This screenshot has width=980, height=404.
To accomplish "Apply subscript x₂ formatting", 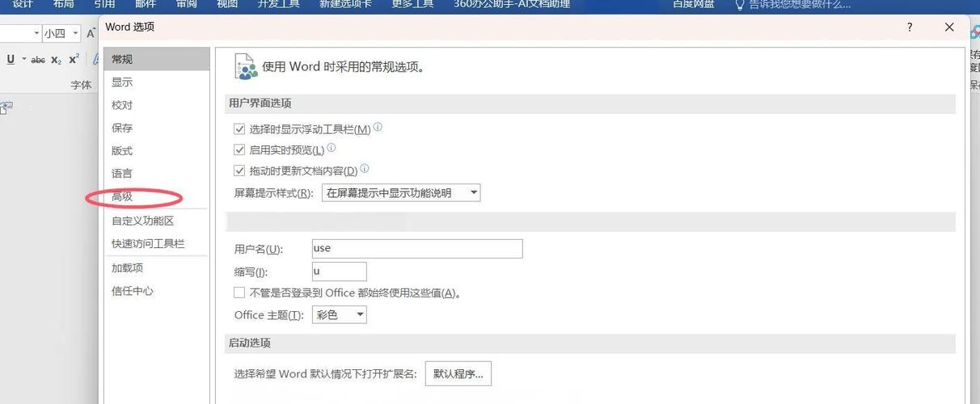I will [x=56, y=60].
